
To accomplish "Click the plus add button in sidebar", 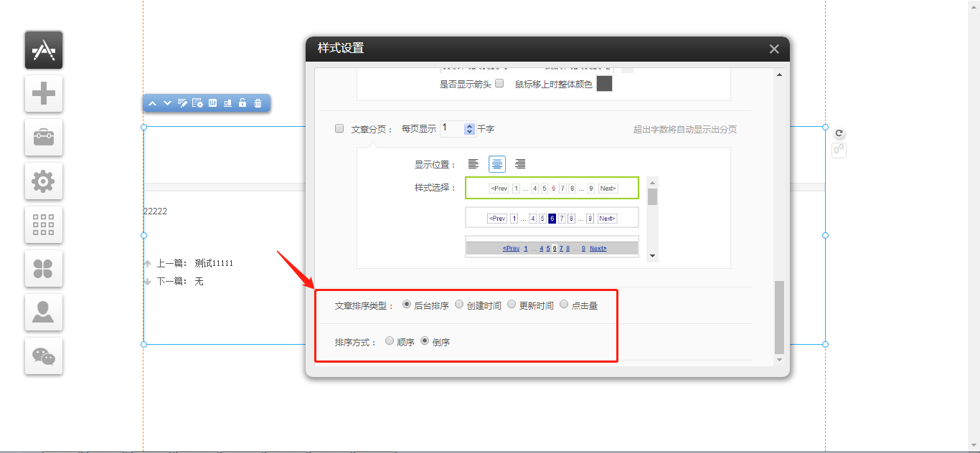I will (x=44, y=93).
